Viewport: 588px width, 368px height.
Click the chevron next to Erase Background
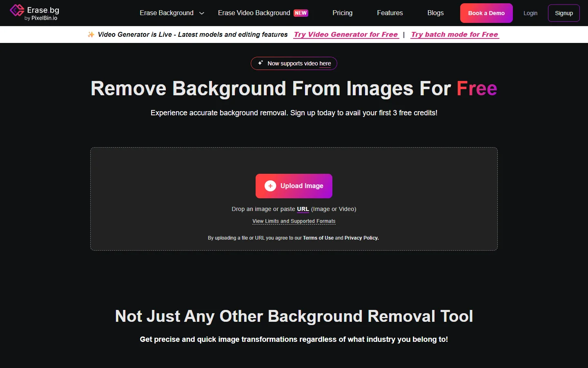(202, 13)
